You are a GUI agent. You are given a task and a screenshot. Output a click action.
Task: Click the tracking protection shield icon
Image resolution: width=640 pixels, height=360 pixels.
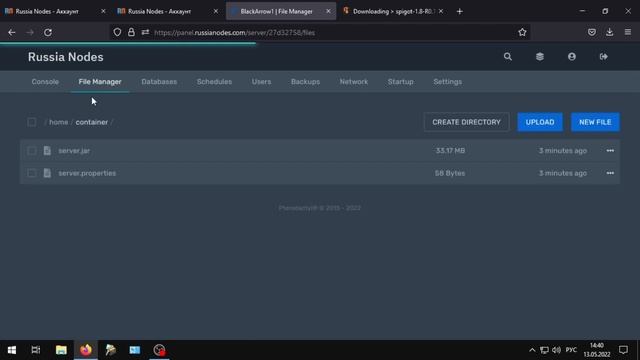pos(117,32)
